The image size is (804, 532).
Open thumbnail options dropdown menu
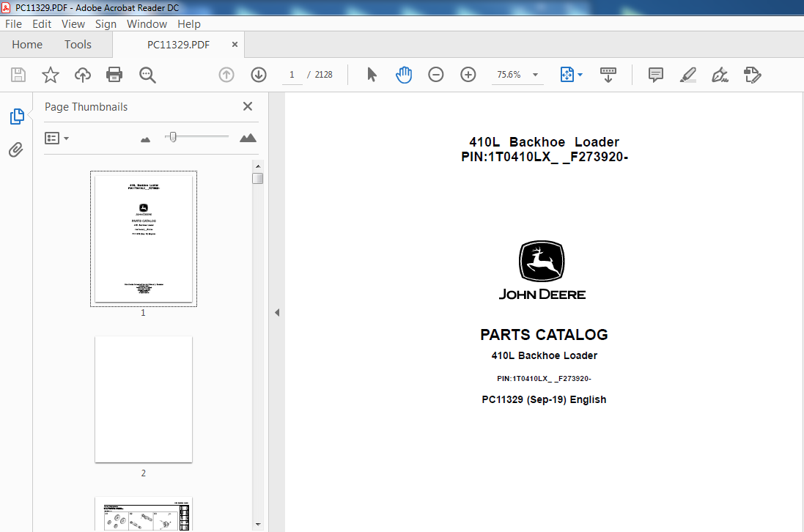coord(57,138)
